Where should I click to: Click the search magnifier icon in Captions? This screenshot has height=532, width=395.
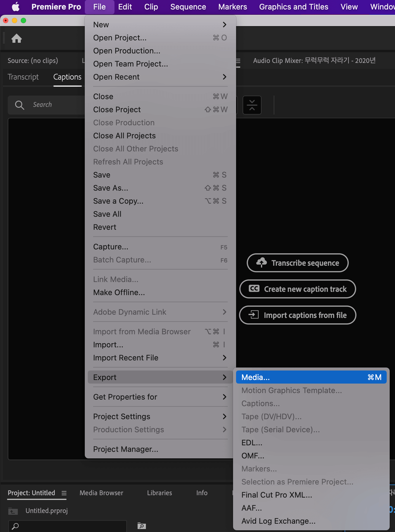click(20, 105)
